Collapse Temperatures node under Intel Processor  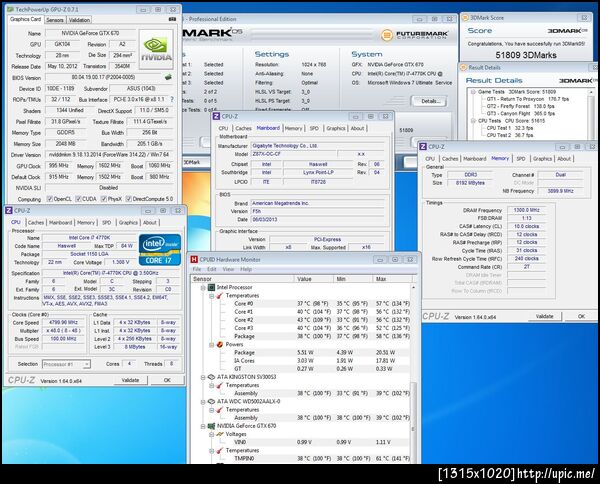point(211,296)
